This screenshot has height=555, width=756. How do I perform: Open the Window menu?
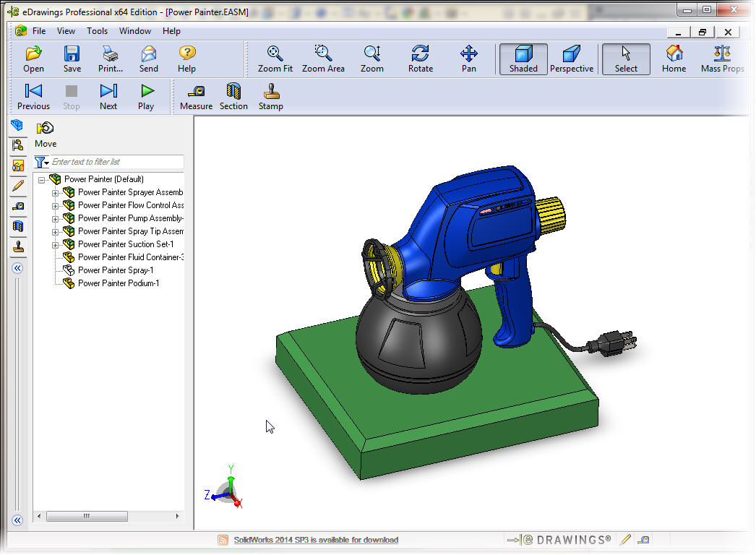[x=135, y=31]
